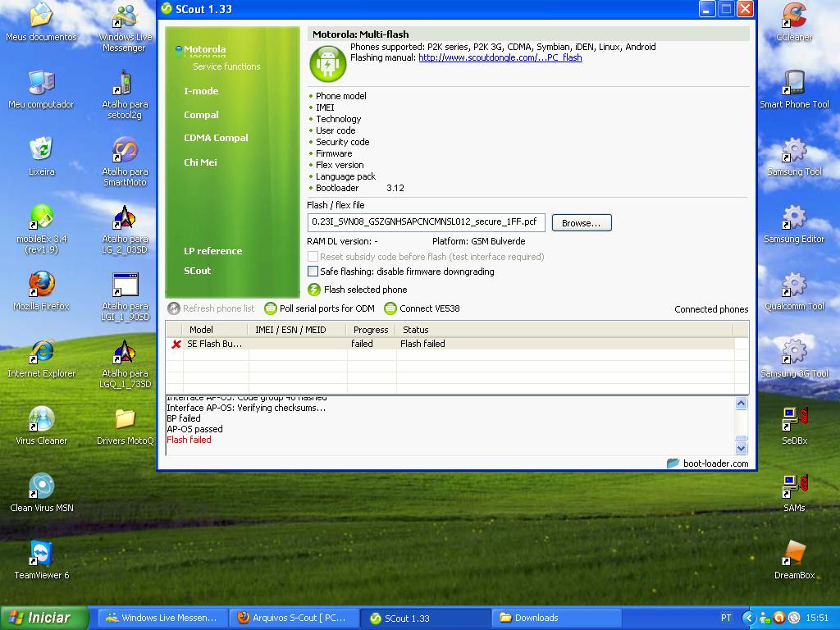Tick the Reset subsidy code before flash checkbox
Screen dimensions: 840x630
tap(313, 257)
